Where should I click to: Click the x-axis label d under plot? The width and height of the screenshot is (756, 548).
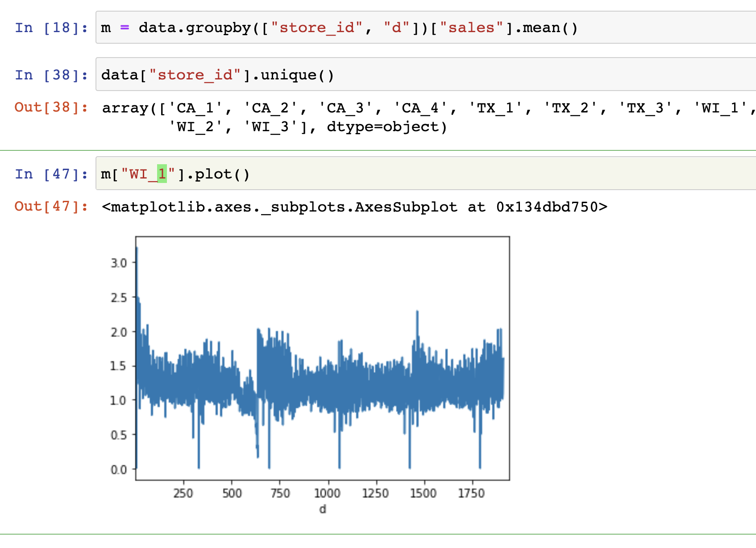323,509
